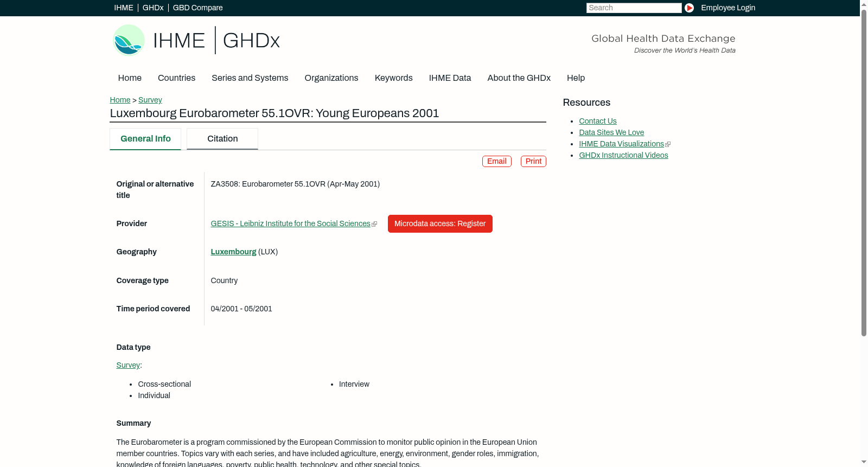Open IHME Data Visualizations link
Screen dimensions: 868x467
(x=621, y=144)
